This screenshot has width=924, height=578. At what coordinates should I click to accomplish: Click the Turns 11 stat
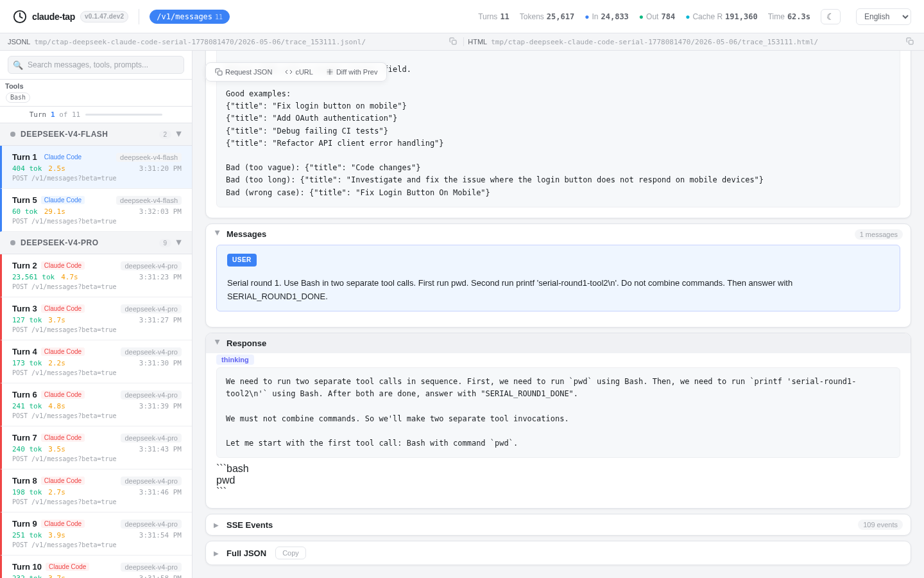coord(493,17)
